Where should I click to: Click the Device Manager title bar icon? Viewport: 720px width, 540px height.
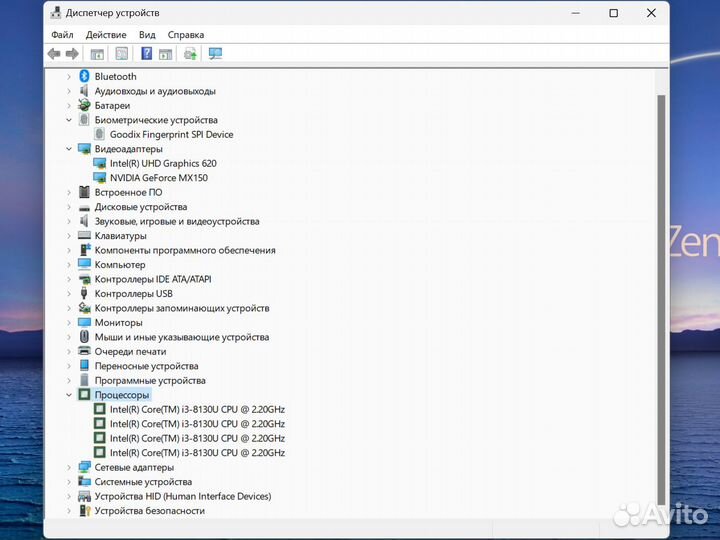pos(56,12)
